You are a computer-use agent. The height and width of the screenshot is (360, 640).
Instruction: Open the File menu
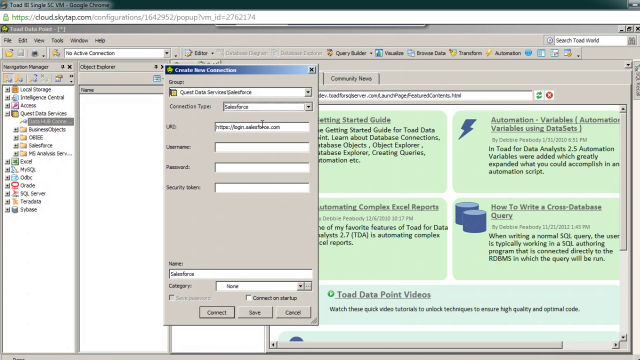[8, 40]
